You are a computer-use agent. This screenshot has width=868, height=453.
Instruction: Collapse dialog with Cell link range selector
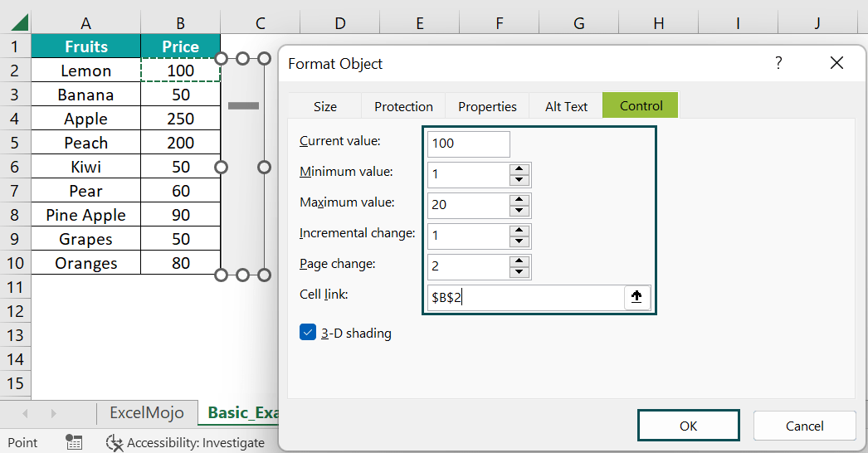[636, 297]
